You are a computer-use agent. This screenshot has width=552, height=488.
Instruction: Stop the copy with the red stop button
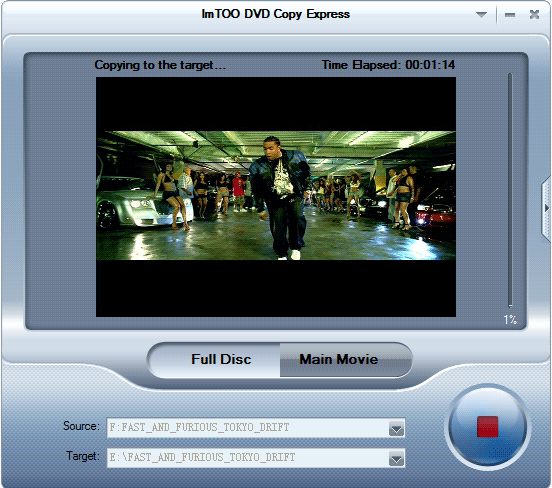(488, 427)
